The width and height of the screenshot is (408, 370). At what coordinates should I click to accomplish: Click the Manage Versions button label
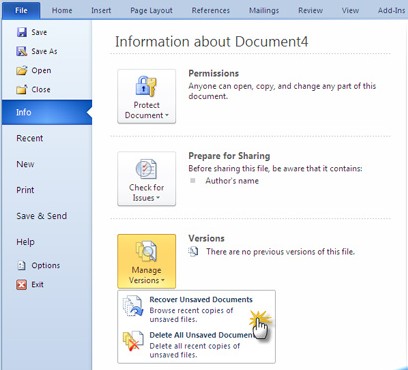click(x=146, y=275)
